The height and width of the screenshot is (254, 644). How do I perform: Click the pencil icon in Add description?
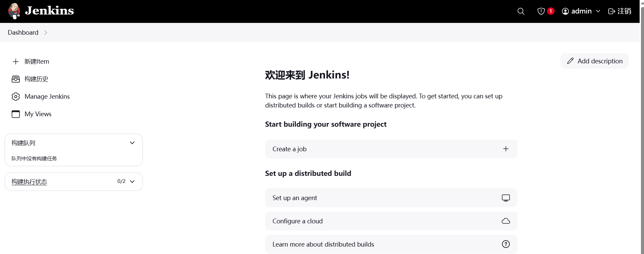pos(570,61)
